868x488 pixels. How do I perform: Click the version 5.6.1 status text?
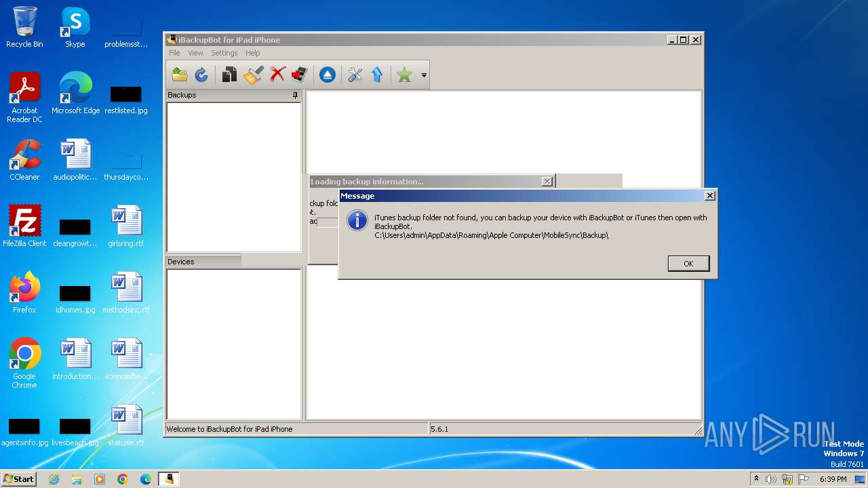[439, 429]
